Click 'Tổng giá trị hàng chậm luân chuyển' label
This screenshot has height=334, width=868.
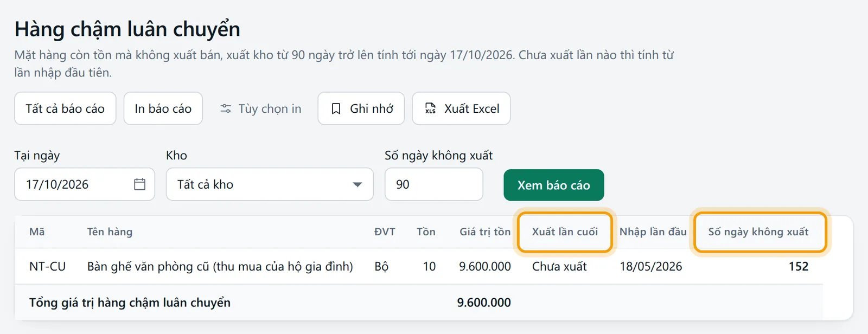point(130,303)
